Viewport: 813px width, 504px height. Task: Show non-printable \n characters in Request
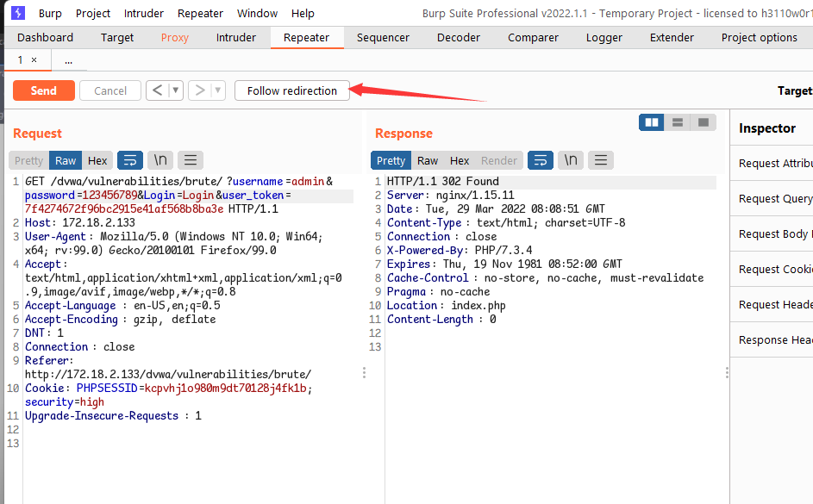coord(160,160)
